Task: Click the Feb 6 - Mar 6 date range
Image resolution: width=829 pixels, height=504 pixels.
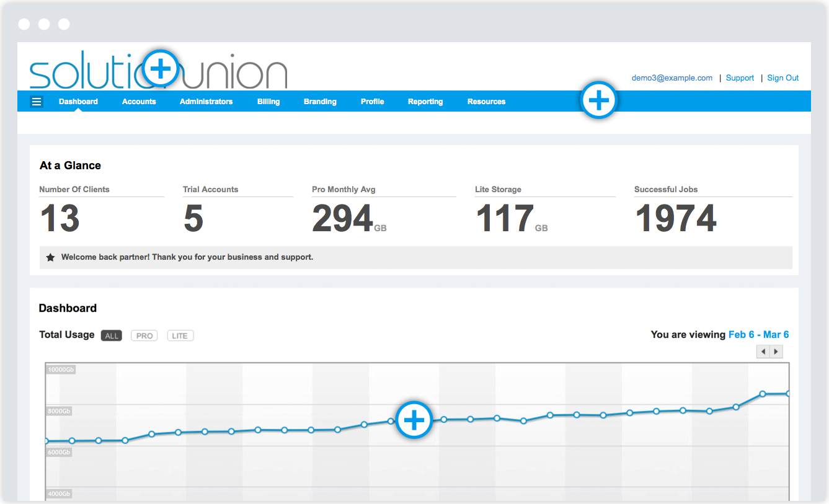Action: point(758,335)
